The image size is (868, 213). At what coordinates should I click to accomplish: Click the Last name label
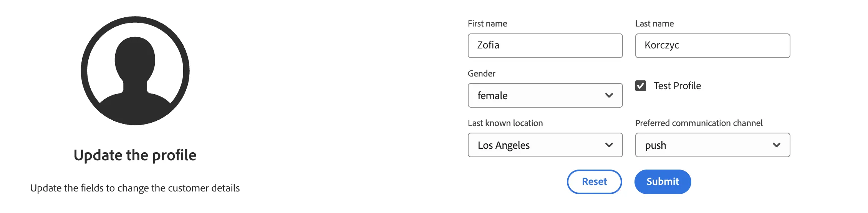click(x=654, y=24)
